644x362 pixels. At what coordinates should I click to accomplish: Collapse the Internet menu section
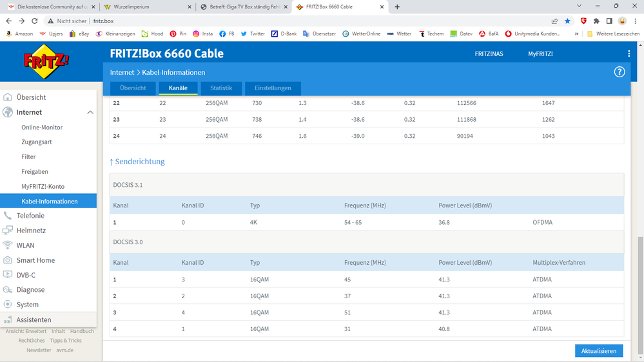pos(90,113)
